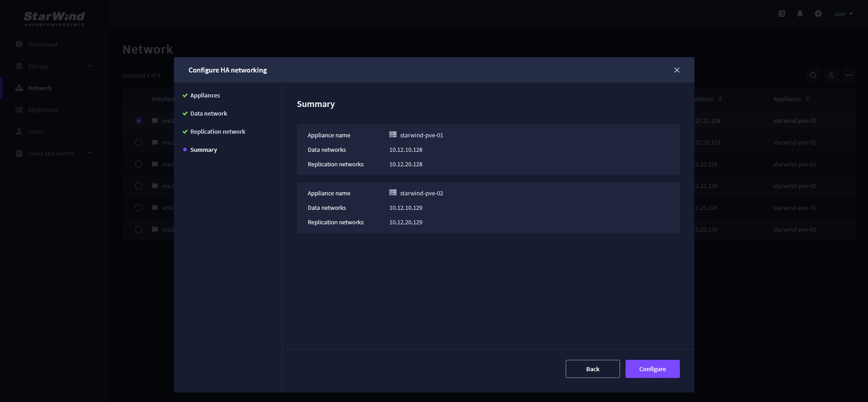Open the settings gear icon
The image size is (868, 402).
[818, 14]
